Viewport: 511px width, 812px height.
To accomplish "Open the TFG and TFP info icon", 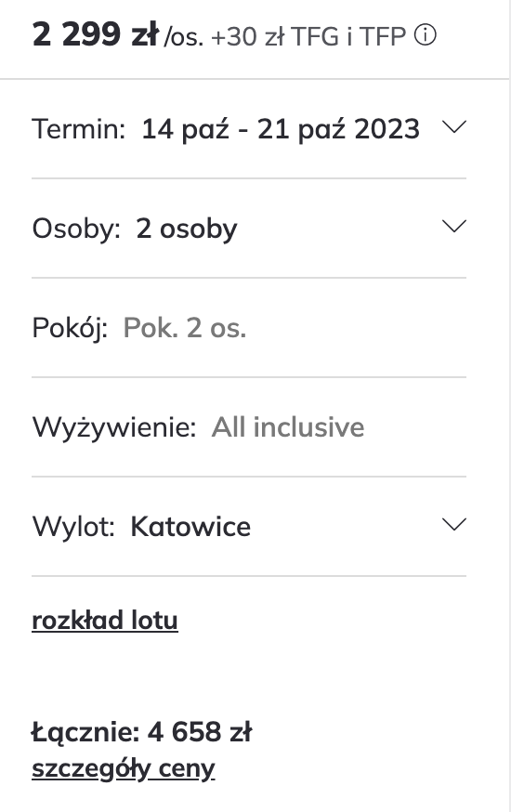I will pyautogui.click(x=426, y=35).
